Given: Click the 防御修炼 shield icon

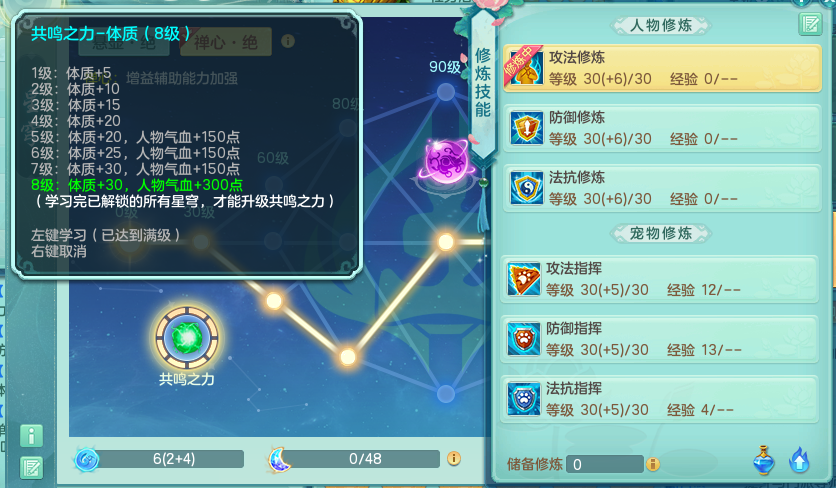Looking at the screenshot, I should coord(526,127).
